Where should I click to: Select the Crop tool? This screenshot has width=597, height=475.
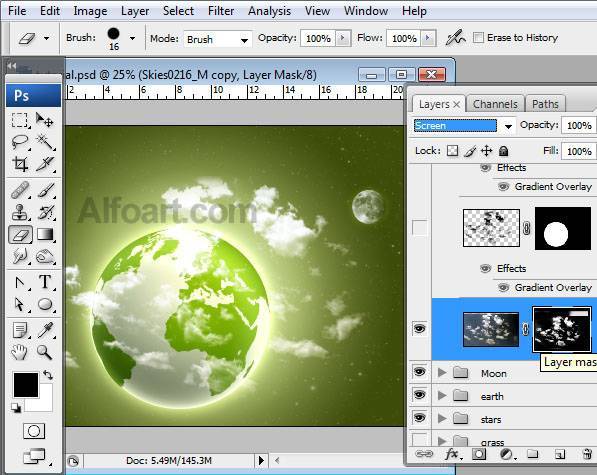pos(19,164)
